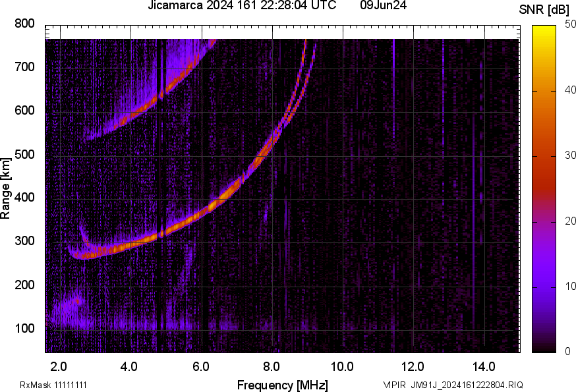Image resolution: width=576 pixels, height=392 pixels.
Task: Click the 'Range [km]' axis label
Action: click(x=5, y=188)
